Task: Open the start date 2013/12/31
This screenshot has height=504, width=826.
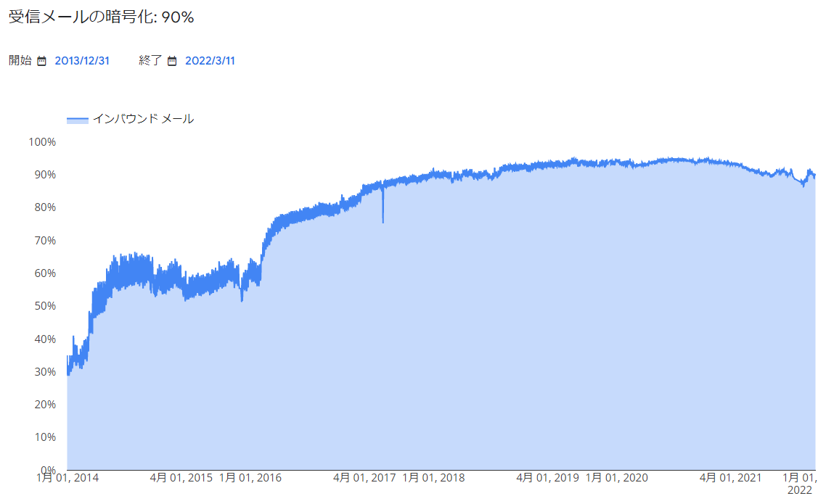Action: tap(82, 61)
